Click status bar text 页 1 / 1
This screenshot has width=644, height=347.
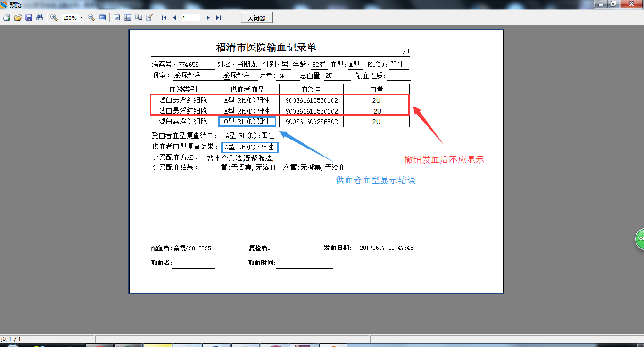click(11, 339)
